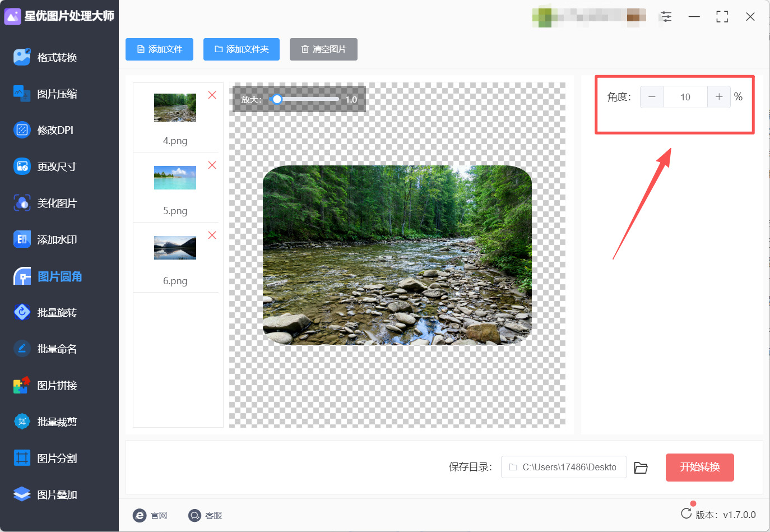This screenshot has width=770, height=532.
Task: Decrease angle with the minus stepper
Action: coord(652,97)
